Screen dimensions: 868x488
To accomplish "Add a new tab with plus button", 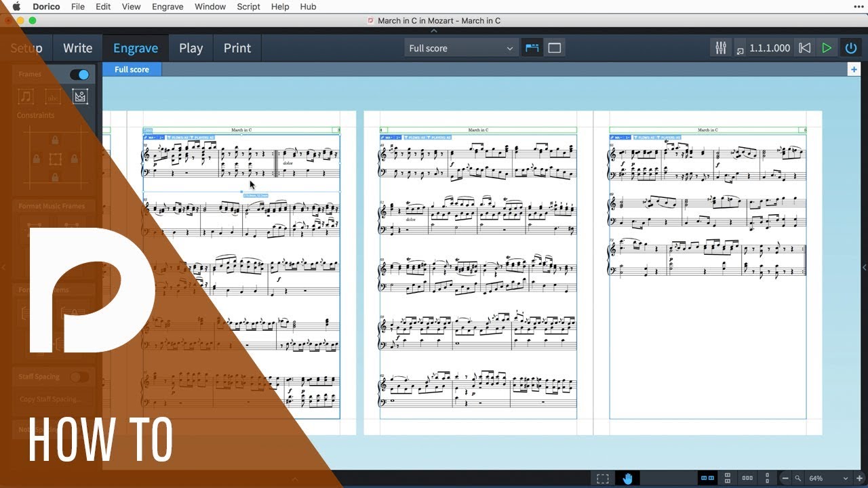I will (854, 69).
